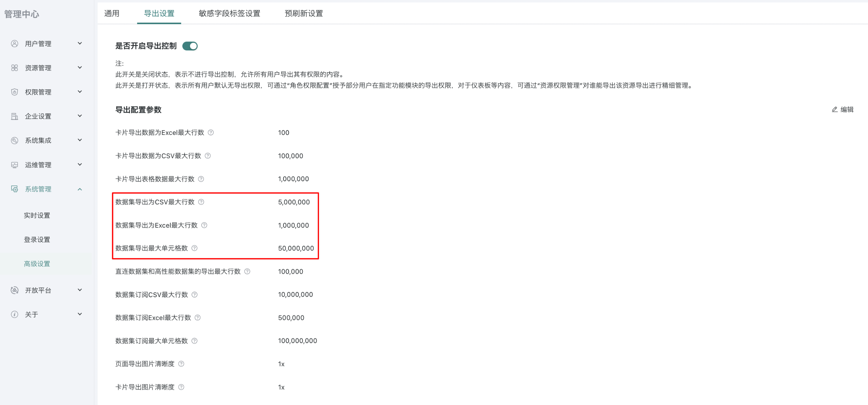This screenshot has height=405, width=868.
Task: Click help icon beside 页面导出图片清晰度
Action: coord(181,364)
